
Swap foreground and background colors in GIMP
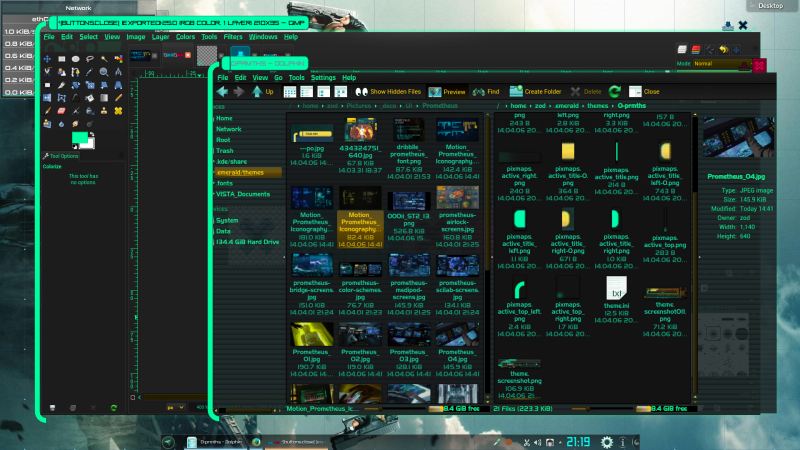tap(92, 134)
